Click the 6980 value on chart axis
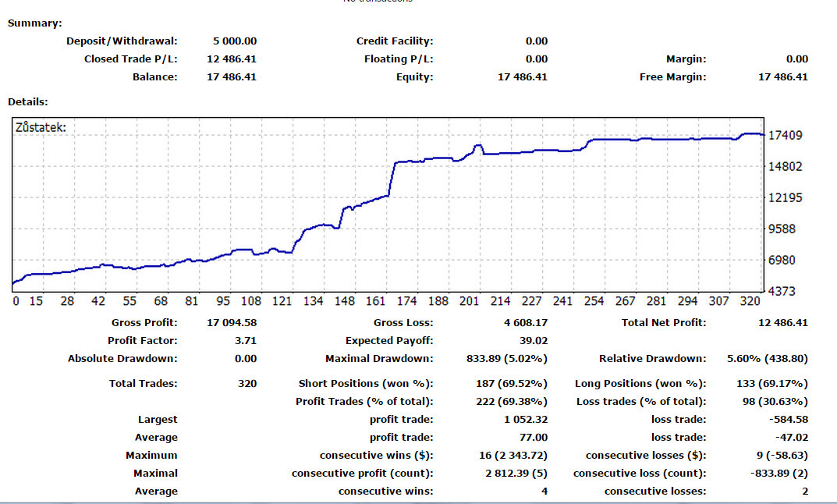The height and width of the screenshot is (504, 837). pos(782,260)
